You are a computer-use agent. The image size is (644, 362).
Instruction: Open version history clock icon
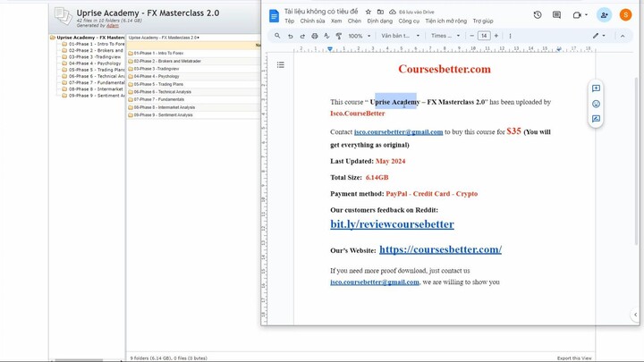[x=537, y=15]
